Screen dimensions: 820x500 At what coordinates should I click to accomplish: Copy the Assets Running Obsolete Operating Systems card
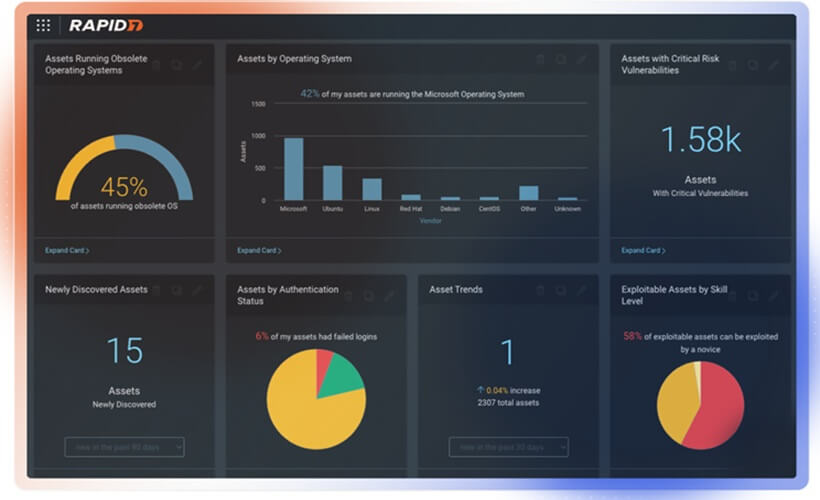[177, 65]
